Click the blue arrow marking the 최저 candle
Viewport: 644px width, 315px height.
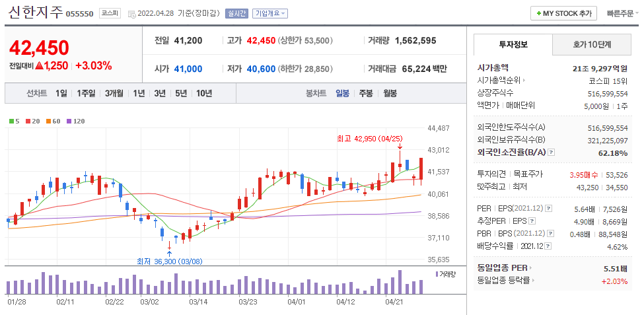pos(169,254)
